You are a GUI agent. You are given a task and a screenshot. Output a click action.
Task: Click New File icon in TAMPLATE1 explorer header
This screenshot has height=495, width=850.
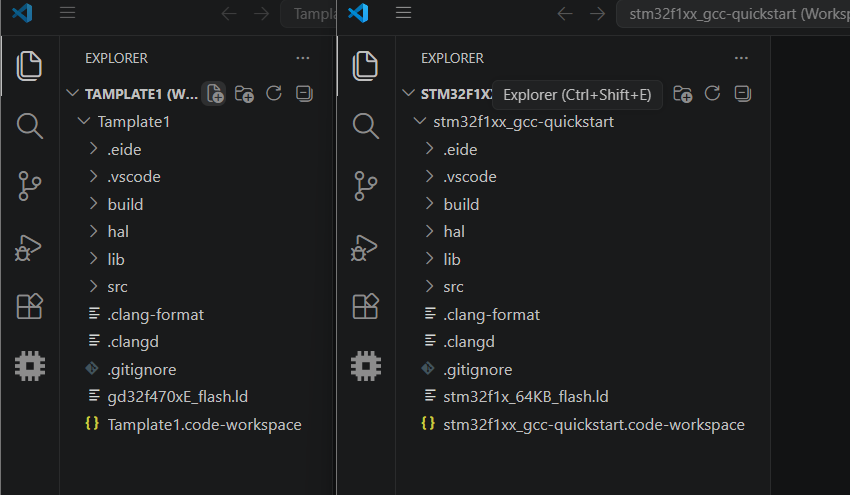tap(214, 94)
